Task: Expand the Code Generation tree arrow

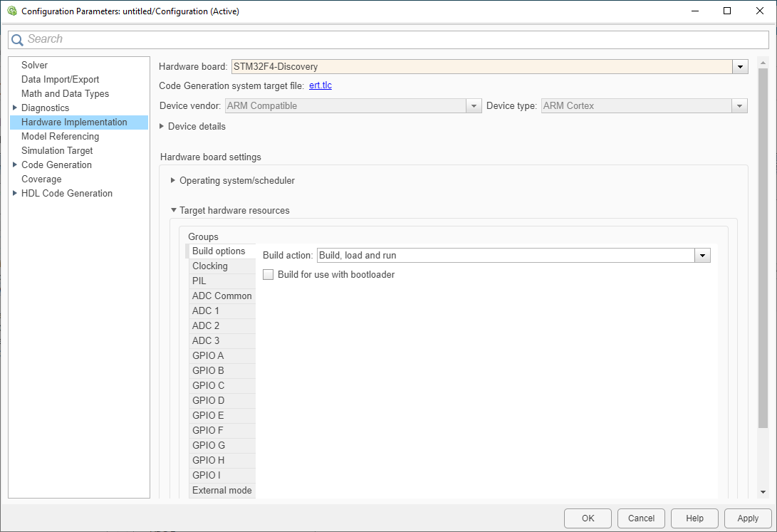Action: [x=15, y=165]
